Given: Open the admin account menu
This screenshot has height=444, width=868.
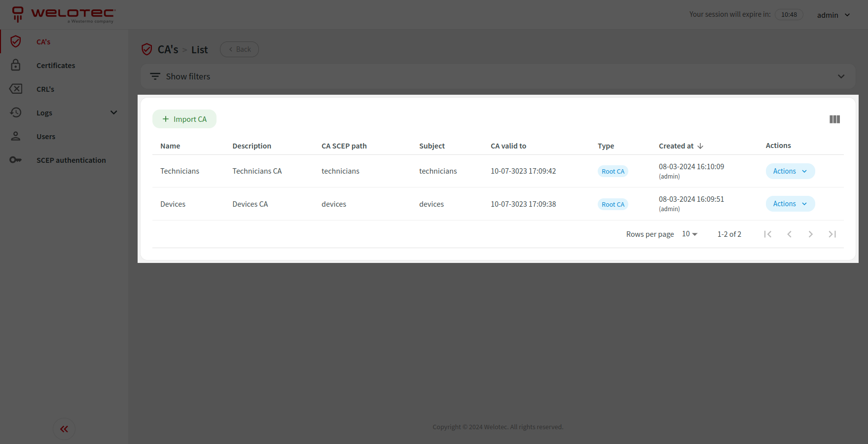Looking at the screenshot, I should pyautogui.click(x=833, y=15).
